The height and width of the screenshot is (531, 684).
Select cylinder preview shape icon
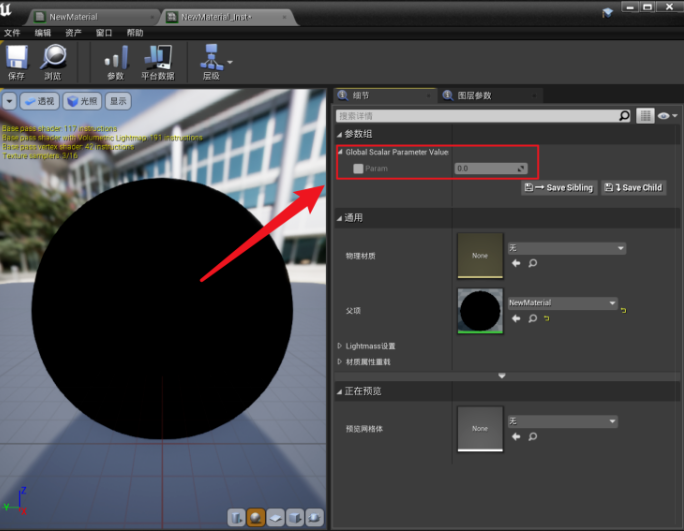[x=236, y=517]
